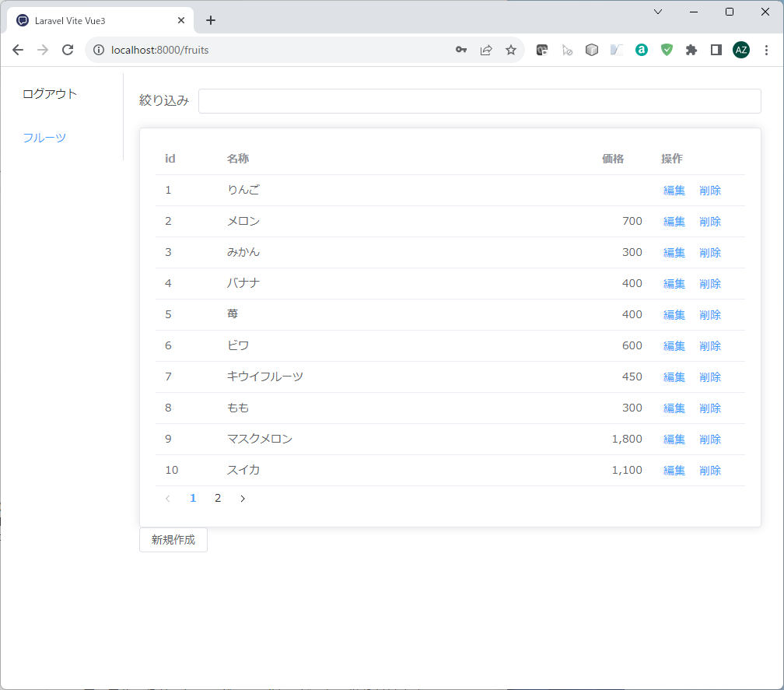The image size is (784, 690).
Task: Open the tab search chevron
Action: point(658,12)
